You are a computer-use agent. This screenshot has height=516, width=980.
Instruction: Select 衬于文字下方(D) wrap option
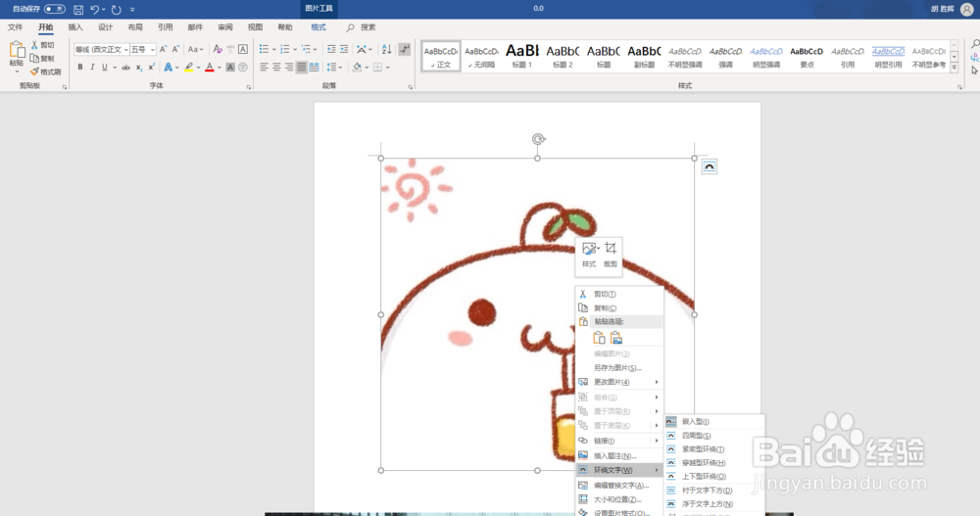click(713, 491)
